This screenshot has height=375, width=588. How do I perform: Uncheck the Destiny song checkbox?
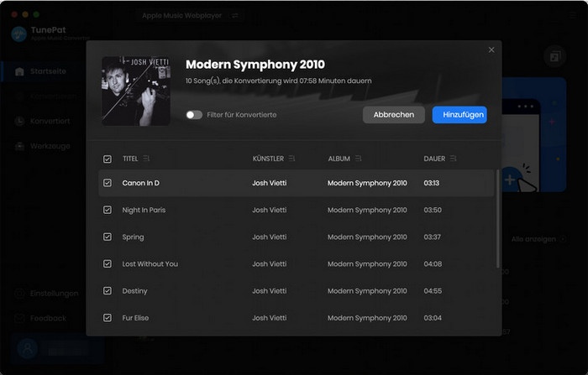(108, 291)
